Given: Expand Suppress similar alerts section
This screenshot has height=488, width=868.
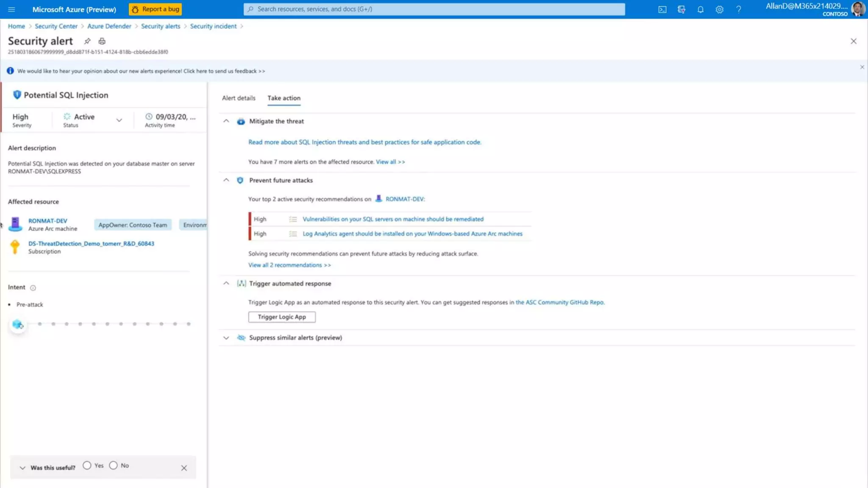Looking at the screenshot, I should click(x=226, y=338).
